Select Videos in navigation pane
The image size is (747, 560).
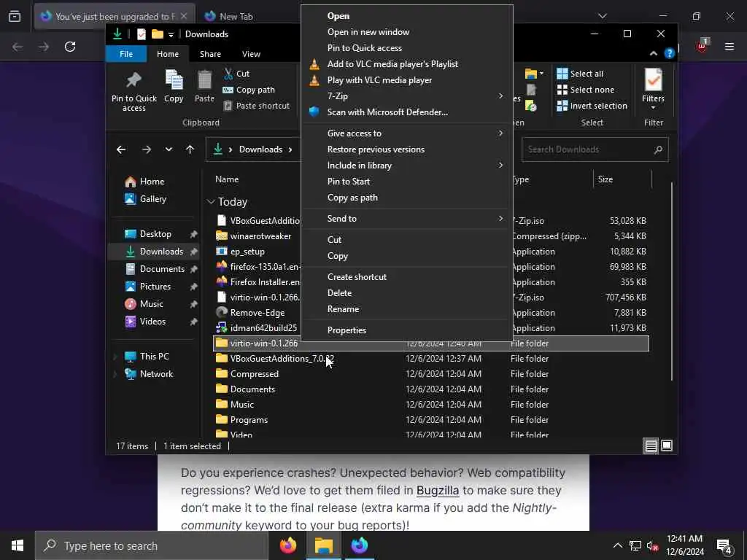[x=152, y=322]
